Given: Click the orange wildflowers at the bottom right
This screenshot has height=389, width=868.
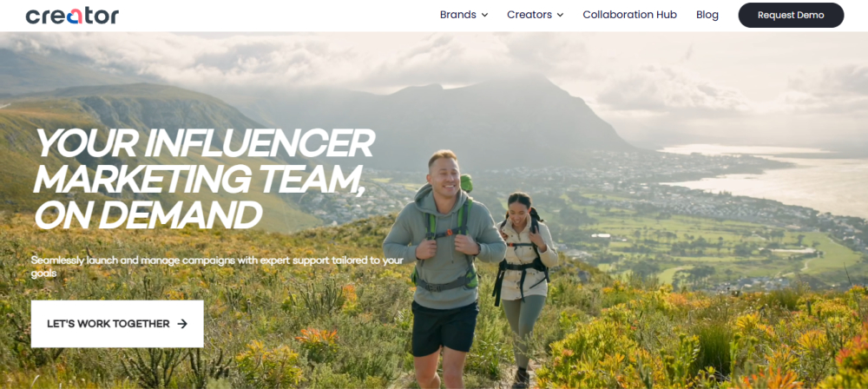Looking at the screenshot, I should (x=786, y=344).
